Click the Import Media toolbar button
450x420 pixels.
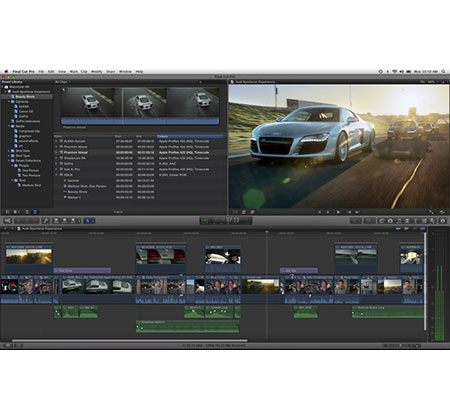[7, 221]
